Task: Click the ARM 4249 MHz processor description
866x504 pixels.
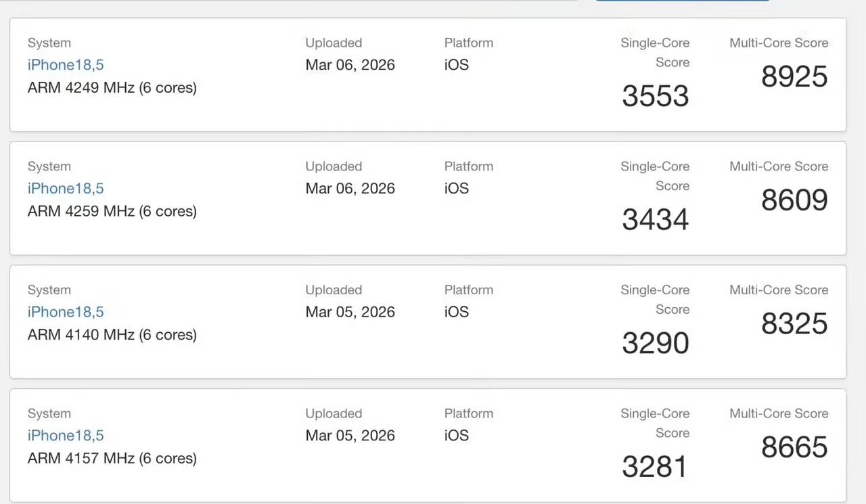Action: coord(112,87)
